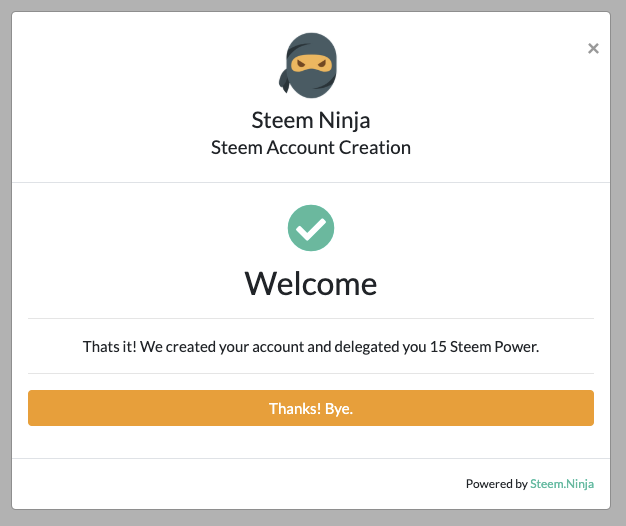
Task: Click the green success checkmark icon
Action: click(311, 228)
